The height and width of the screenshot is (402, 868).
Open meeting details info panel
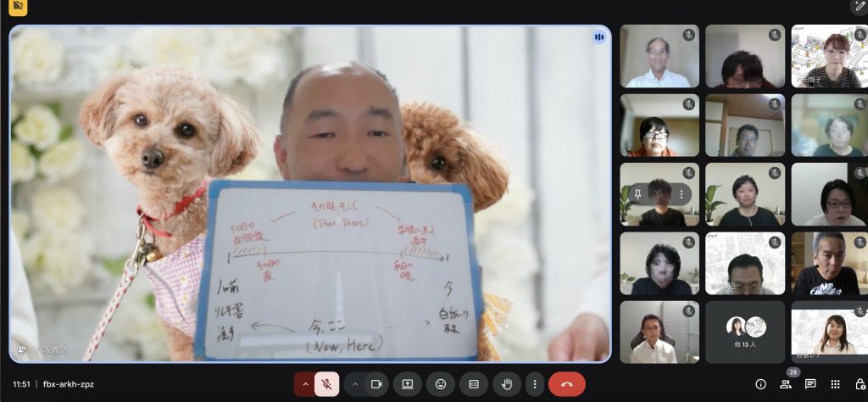click(760, 384)
